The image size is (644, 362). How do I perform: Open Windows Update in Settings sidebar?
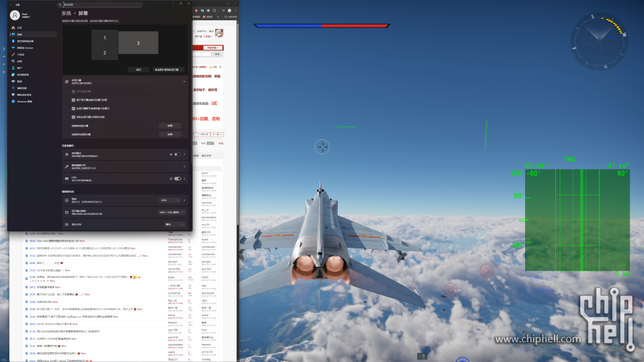point(33,101)
